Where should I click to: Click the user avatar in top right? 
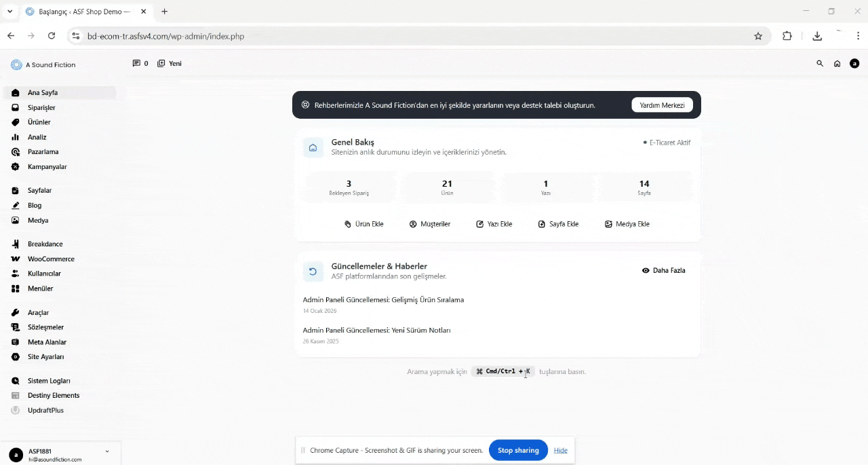854,63
